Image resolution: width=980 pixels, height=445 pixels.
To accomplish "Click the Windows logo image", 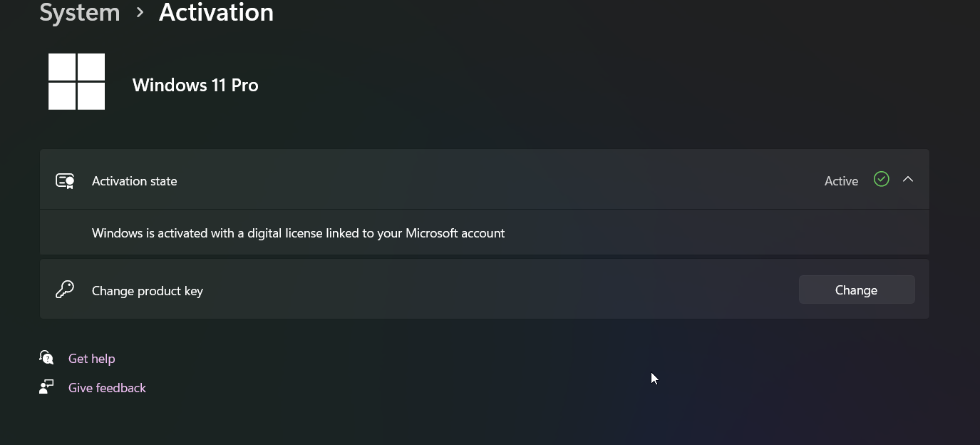I will pos(76,82).
